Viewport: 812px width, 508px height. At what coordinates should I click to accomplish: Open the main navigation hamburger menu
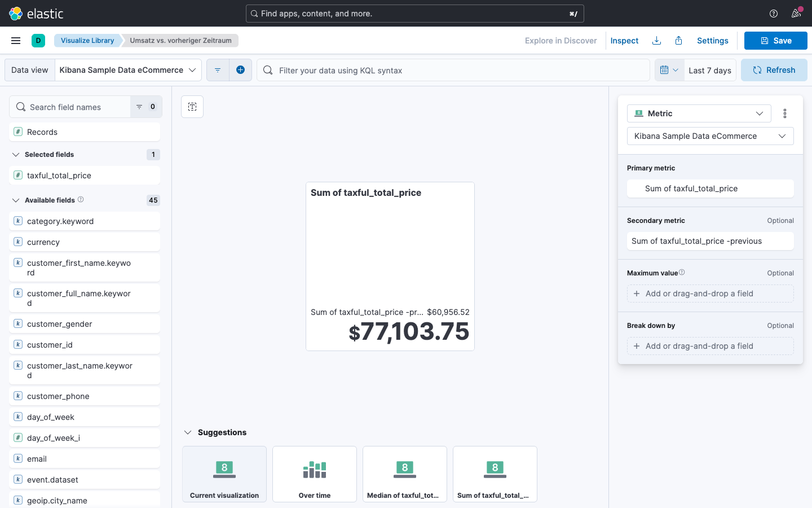click(x=16, y=41)
